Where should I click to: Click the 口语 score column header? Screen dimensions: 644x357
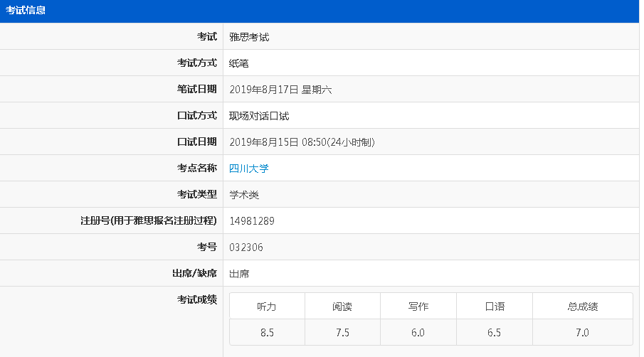point(495,306)
